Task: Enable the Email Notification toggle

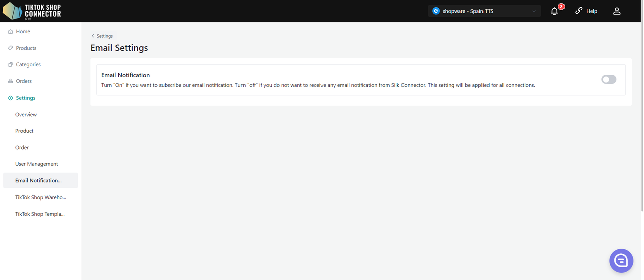Action: pos(609,79)
